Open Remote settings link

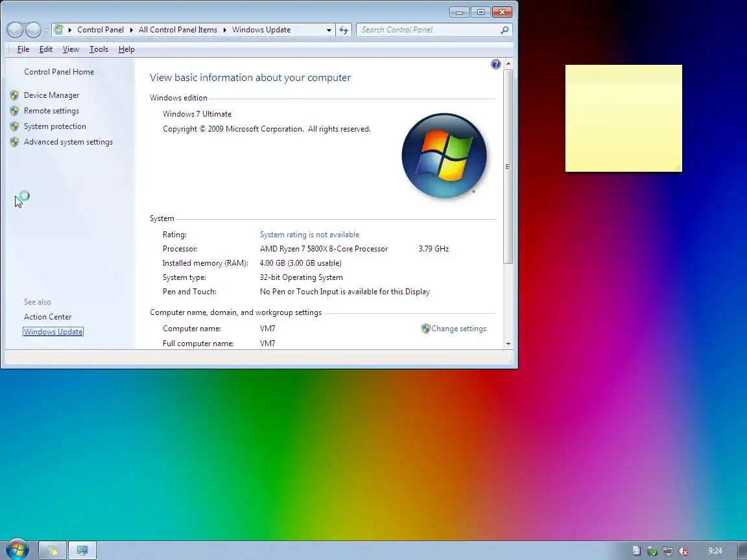[51, 111]
